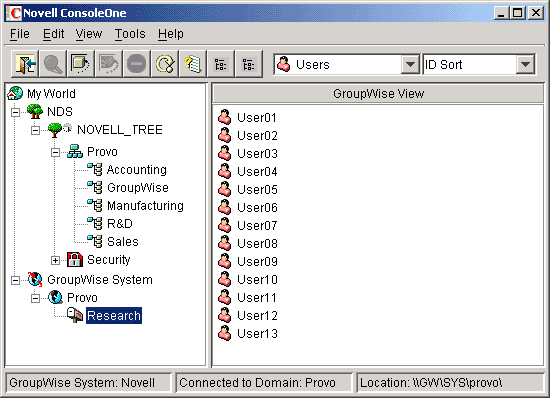Click the help document question mark icon

click(x=193, y=64)
